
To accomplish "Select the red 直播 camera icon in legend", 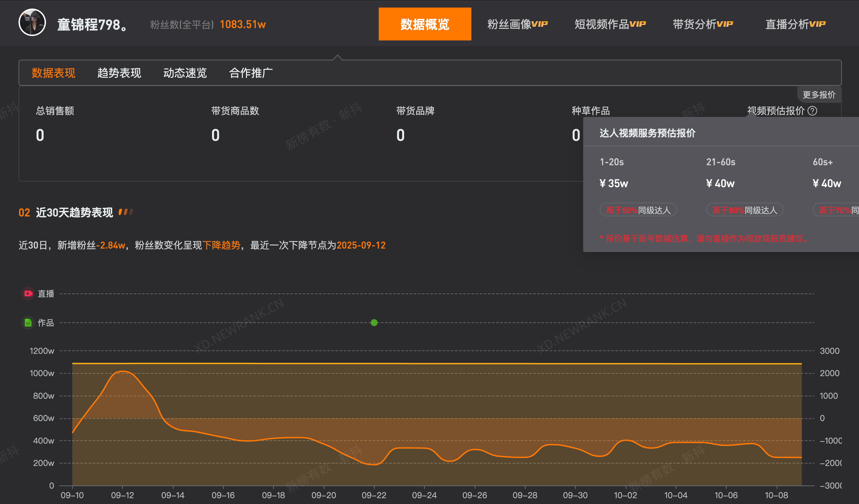I will coord(28,293).
